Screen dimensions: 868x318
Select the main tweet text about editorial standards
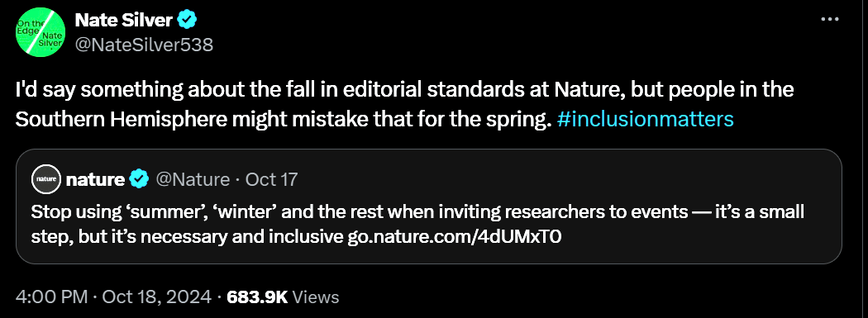405,105
